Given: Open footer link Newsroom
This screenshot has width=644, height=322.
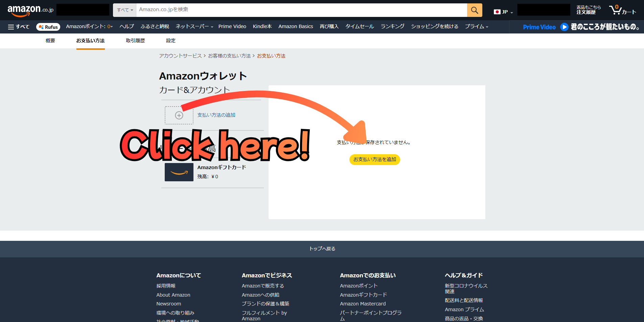Looking at the screenshot, I should (168, 304).
